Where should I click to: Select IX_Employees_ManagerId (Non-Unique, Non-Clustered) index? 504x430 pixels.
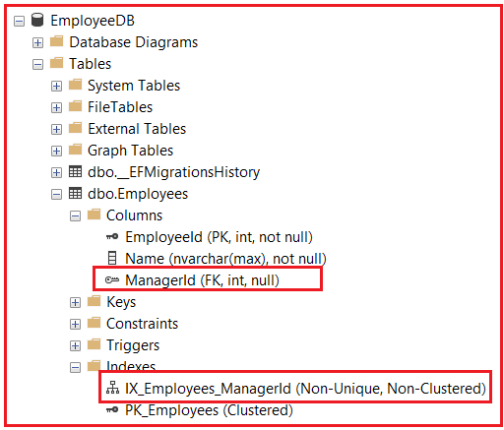click(x=305, y=389)
